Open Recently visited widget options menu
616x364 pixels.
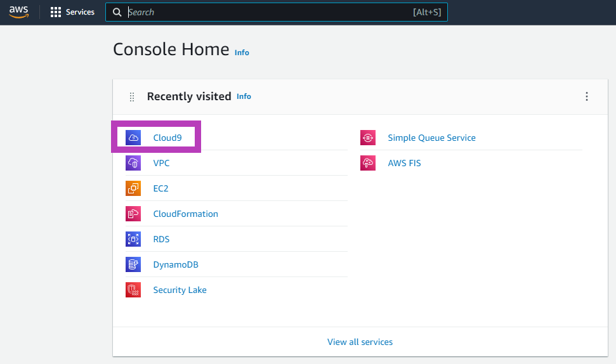click(x=587, y=96)
